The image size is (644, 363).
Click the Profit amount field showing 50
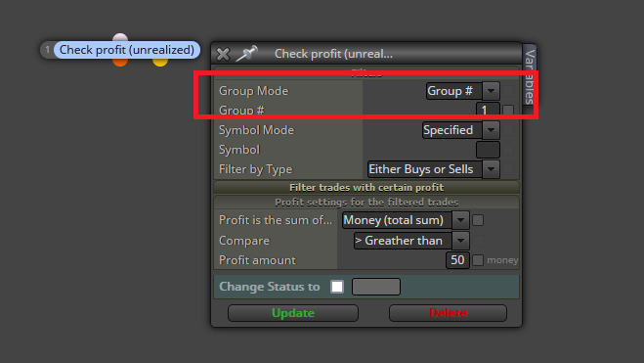[x=457, y=260]
